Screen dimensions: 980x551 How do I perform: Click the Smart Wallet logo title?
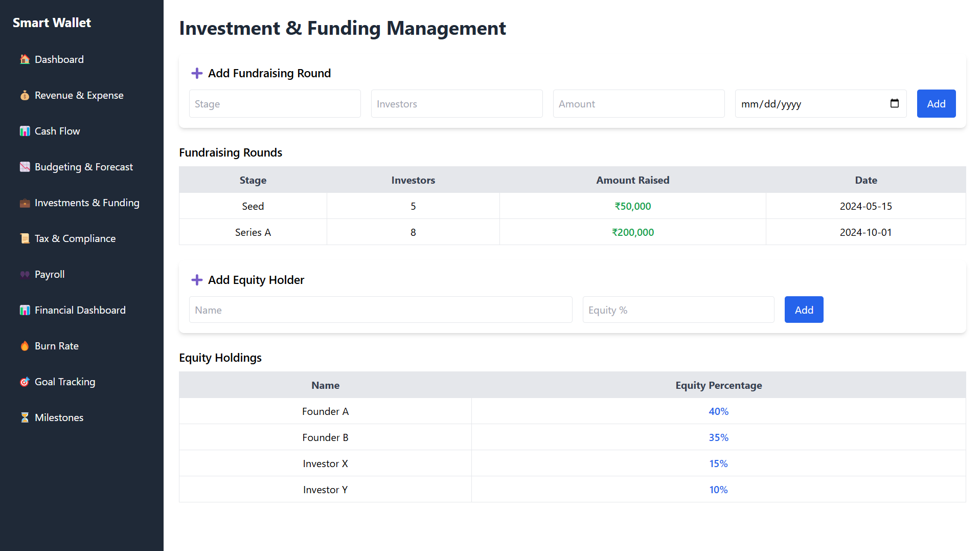tap(52, 23)
